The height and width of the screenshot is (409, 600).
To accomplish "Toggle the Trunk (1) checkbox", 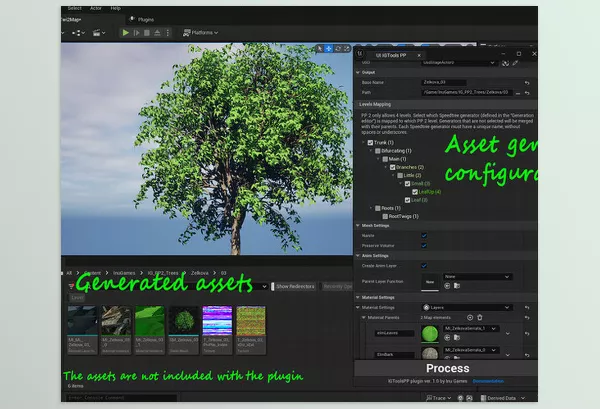I will point(370,143).
